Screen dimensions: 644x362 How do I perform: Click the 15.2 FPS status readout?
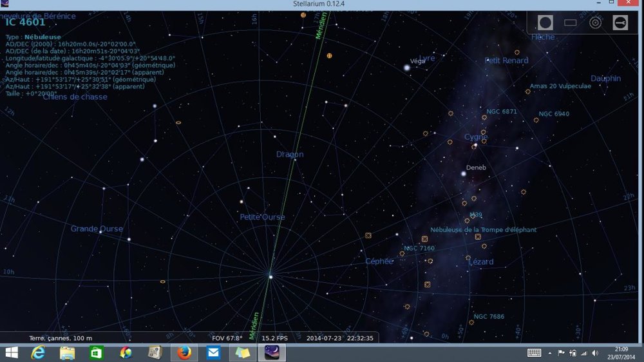275,338
